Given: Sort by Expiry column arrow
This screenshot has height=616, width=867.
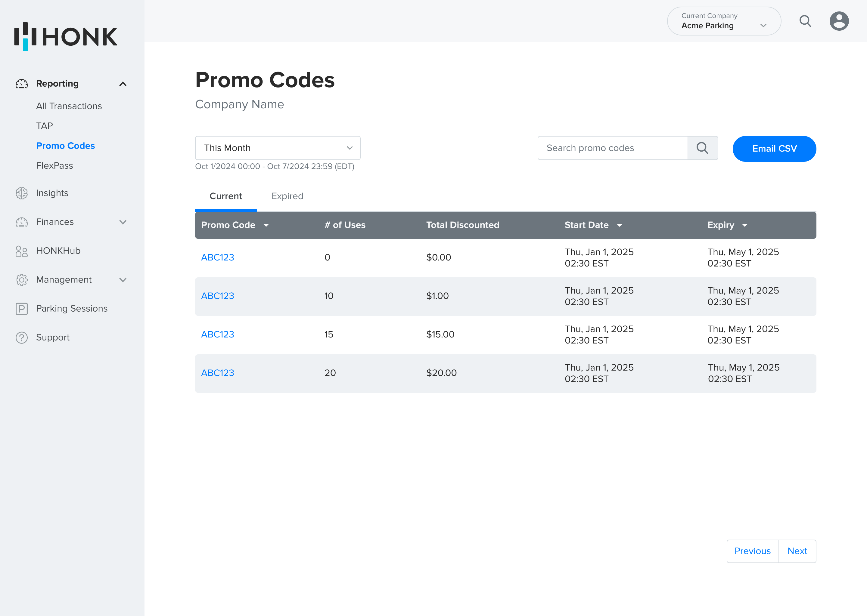Looking at the screenshot, I should (x=745, y=225).
